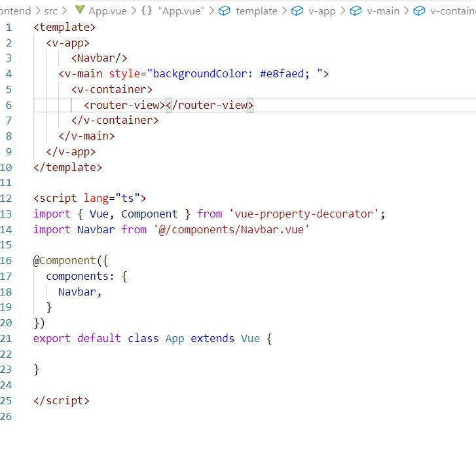The image size is (476, 458).
Task: Click the closing </script> tag
Action: 62,401
